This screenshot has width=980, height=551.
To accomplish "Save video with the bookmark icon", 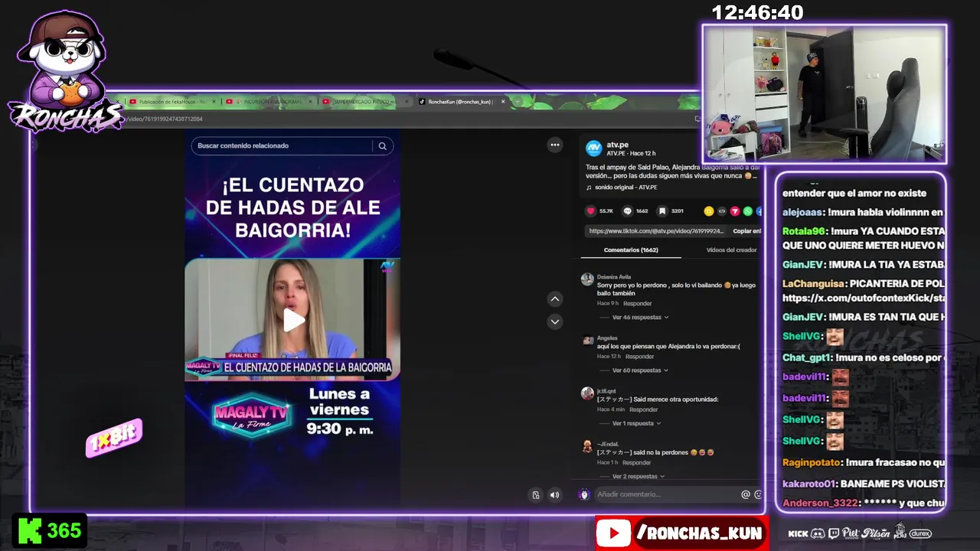I will pos(662,211).
